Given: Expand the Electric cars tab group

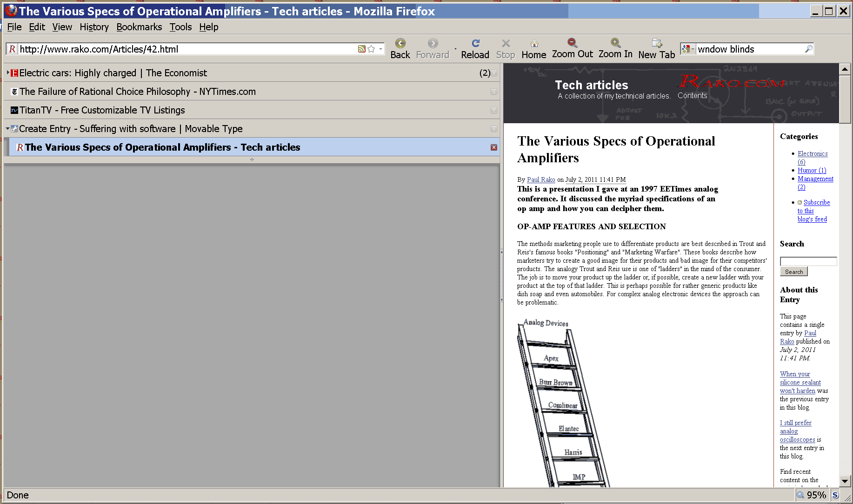Looking at the screenshot, I should point(8,73).
